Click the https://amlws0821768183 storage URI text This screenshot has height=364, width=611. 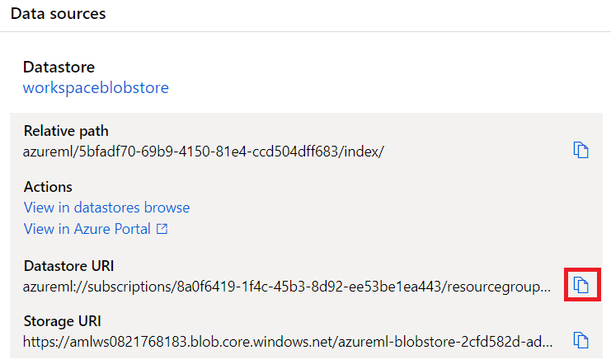pos(288,342)
